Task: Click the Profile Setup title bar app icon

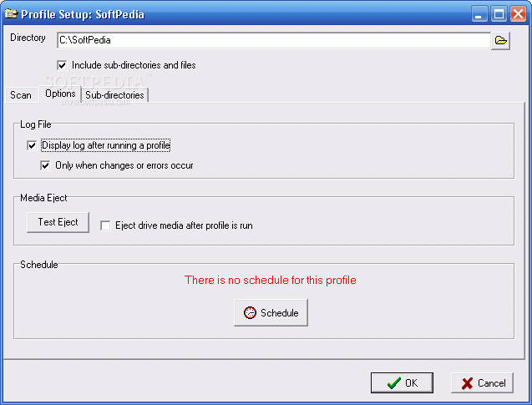Action: tap(11, 14)
